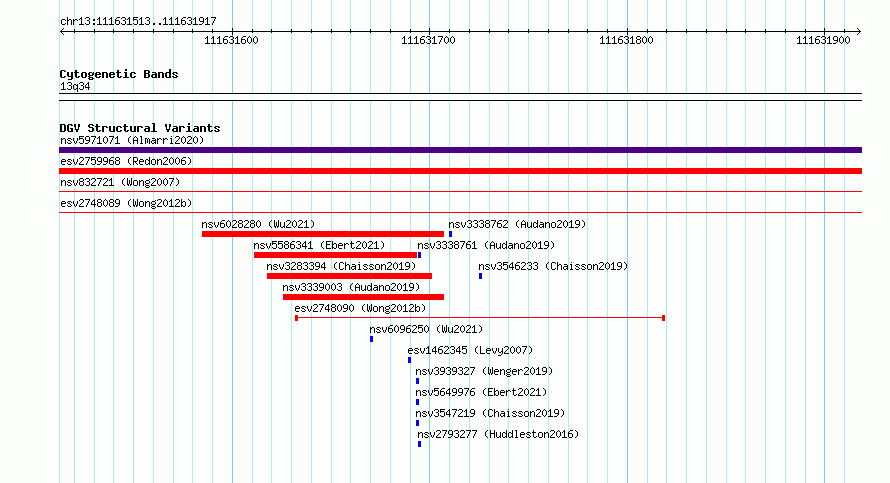Select the blue marker under esv1462345 label
The width and height of the screenshot is (890, 483).
pos(409,360)
